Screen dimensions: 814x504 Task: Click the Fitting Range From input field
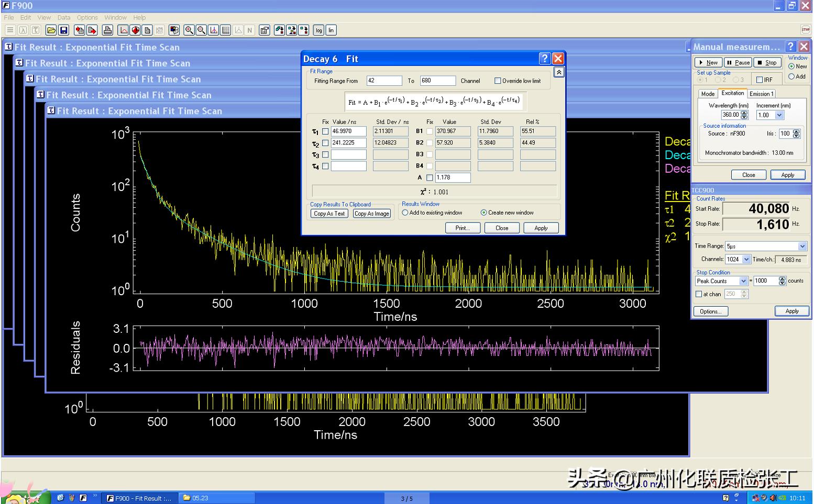point(384,81)
